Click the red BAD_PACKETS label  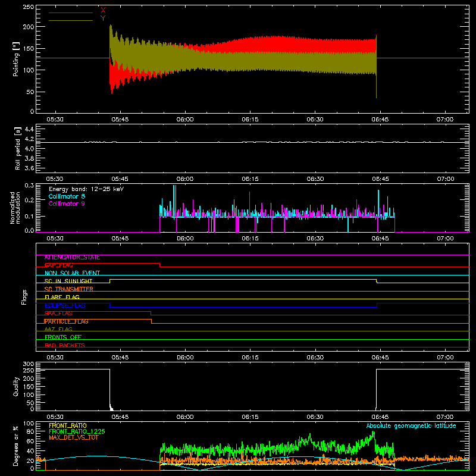65,345
